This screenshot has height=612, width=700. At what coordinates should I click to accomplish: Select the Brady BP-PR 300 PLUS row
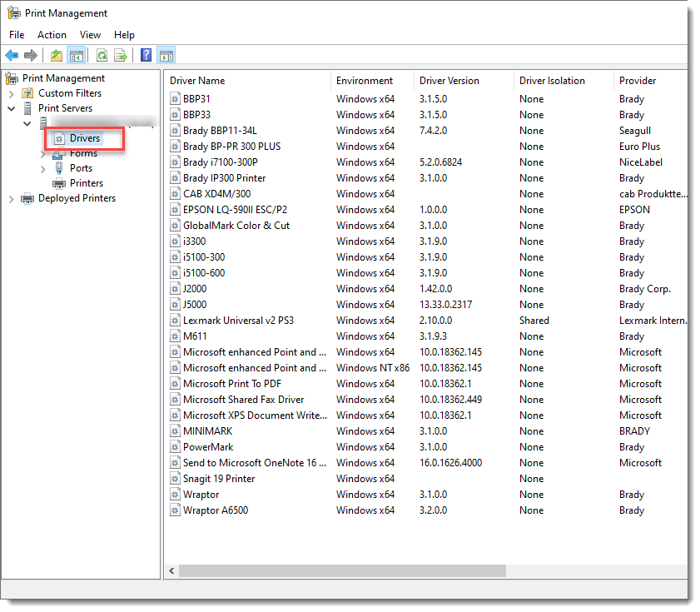click(x=426, y=147)
